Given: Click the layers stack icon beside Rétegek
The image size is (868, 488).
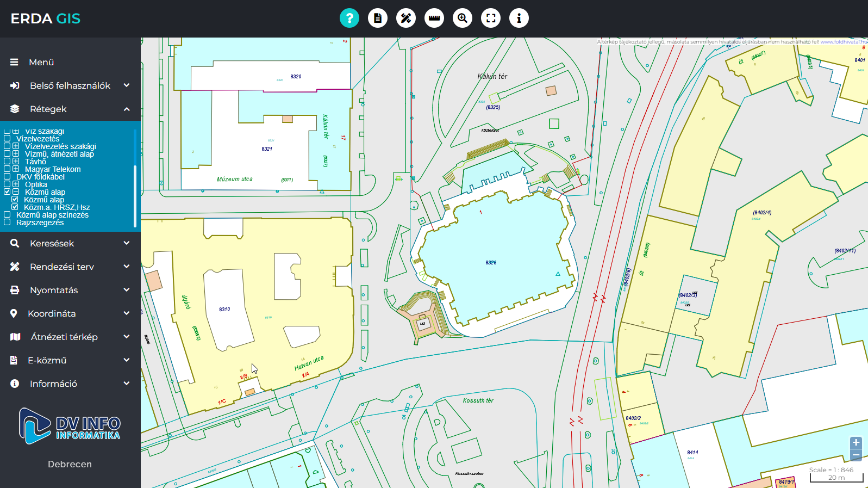Looking at the screenshot, I should click(x=15, y=109).
